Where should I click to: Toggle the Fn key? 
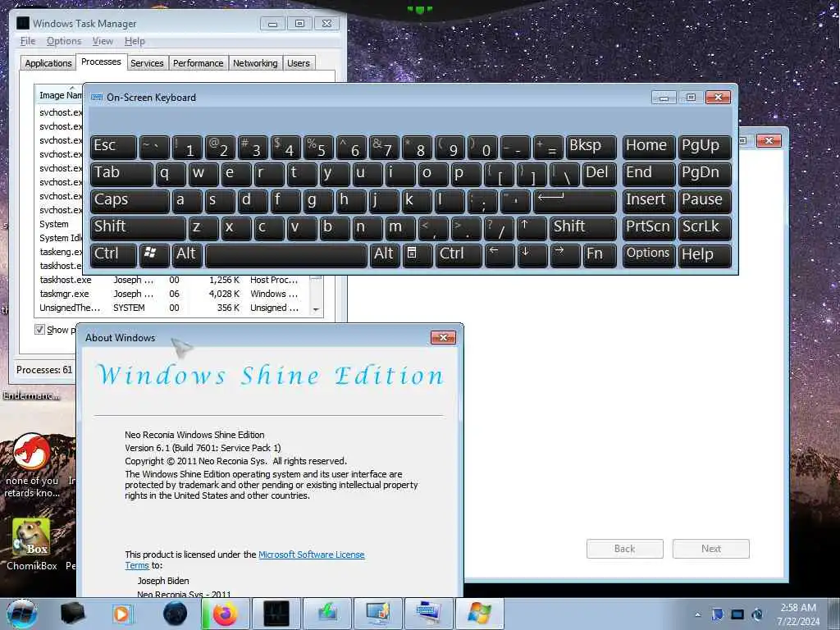[x=599, y=254]
